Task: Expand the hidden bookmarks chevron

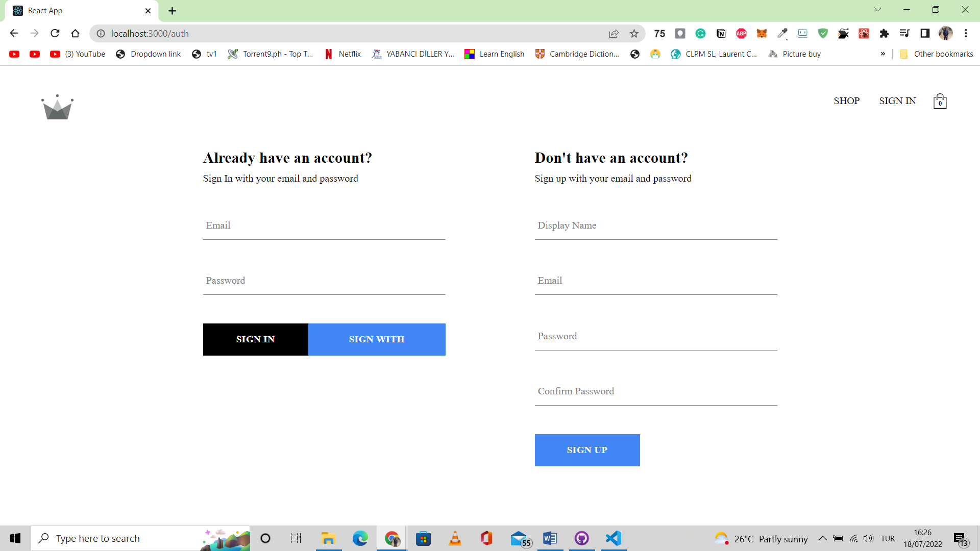Action: click(883, 54)
